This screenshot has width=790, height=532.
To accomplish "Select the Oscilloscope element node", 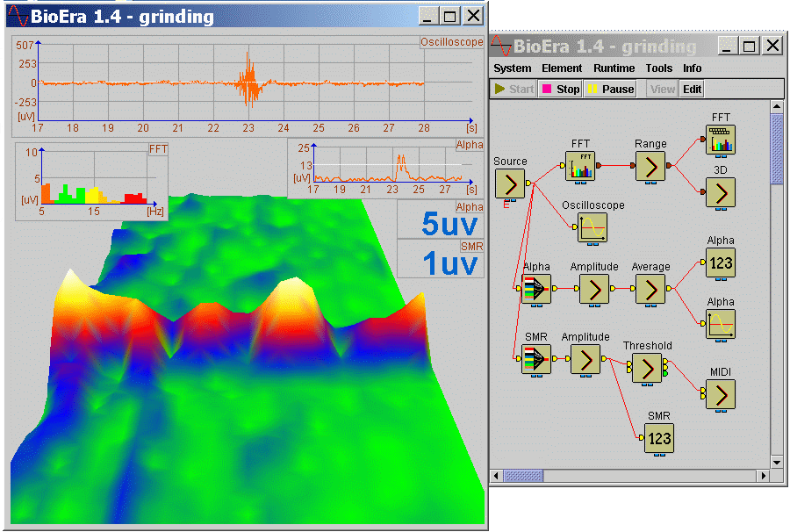I will 592,227.
